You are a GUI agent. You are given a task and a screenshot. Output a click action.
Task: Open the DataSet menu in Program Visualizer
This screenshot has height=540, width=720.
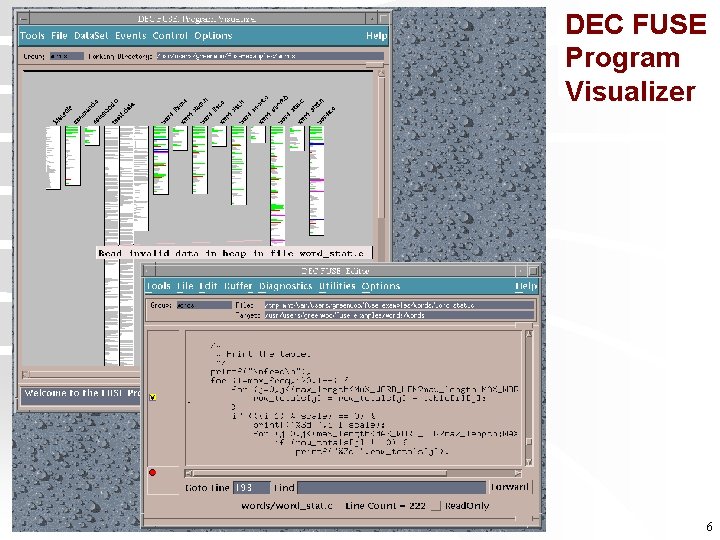tap(91, 35)
